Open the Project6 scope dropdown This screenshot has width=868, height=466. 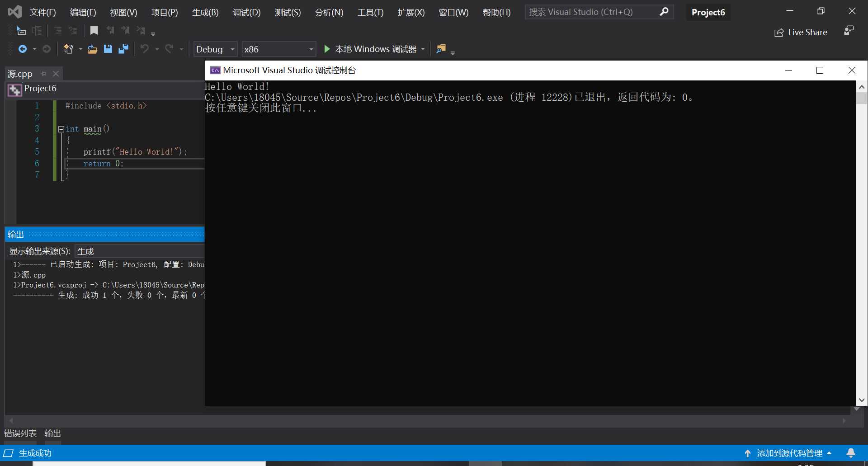105,89
